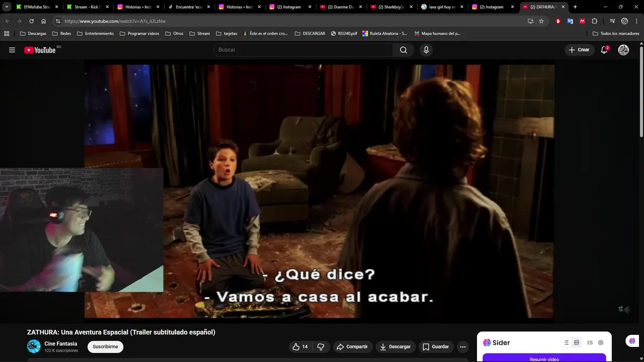The image size is (644, 362).
Task: Open the media controls icon in toolbar
Action: (x=612, y=21)
